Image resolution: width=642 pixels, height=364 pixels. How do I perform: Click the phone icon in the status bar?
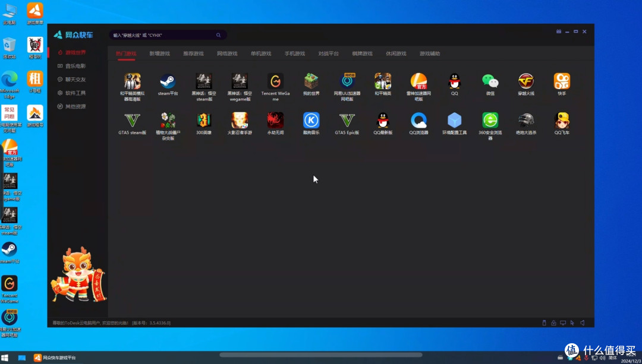click(544, 322)
